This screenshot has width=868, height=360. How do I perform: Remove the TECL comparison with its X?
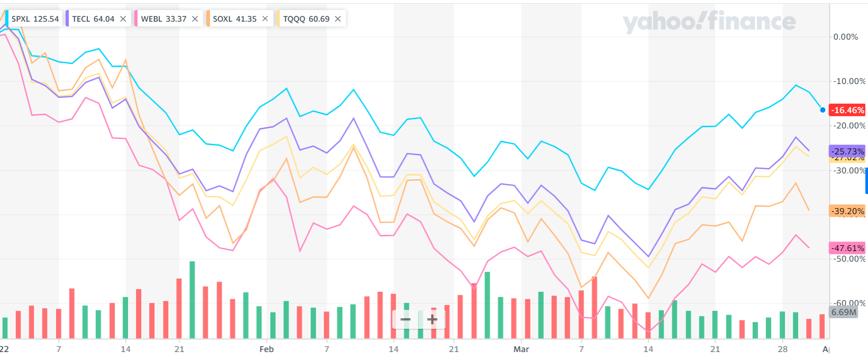pos(123,19)
